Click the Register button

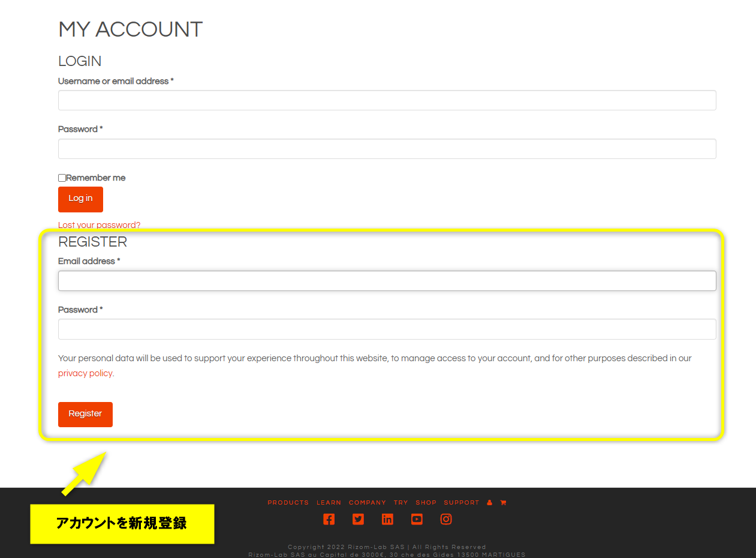click(x=85, y=415)
